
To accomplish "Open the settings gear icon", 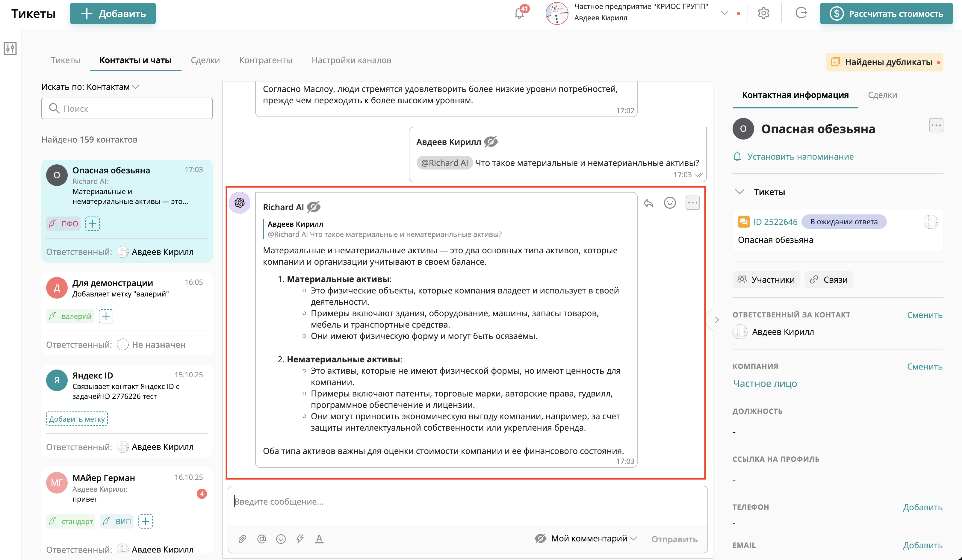I will click(763, 13).
